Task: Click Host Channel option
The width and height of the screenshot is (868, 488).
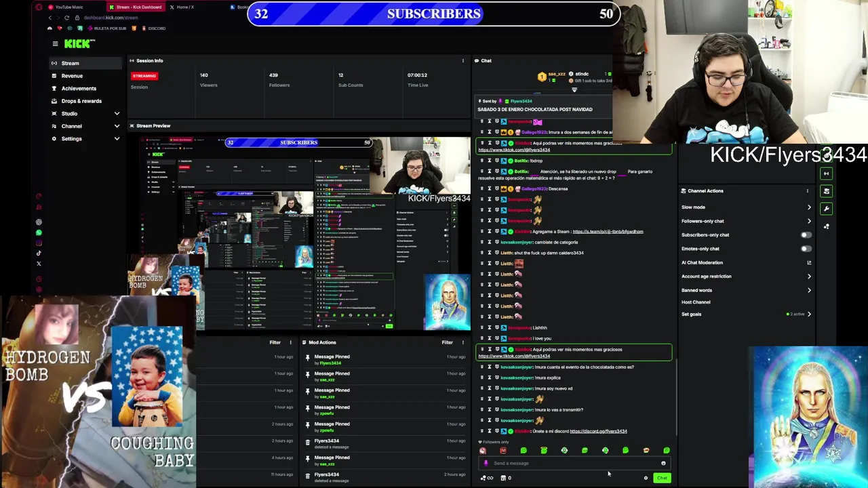Action: [x=696, y=302]
